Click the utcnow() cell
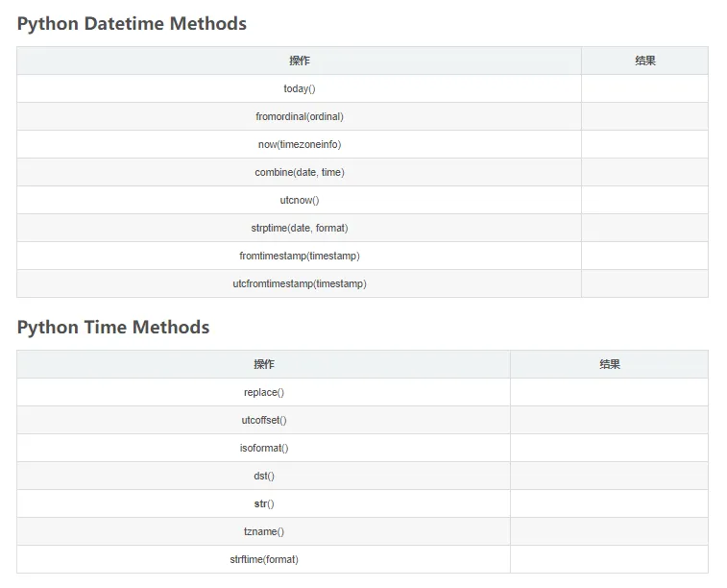 (300, 200)
